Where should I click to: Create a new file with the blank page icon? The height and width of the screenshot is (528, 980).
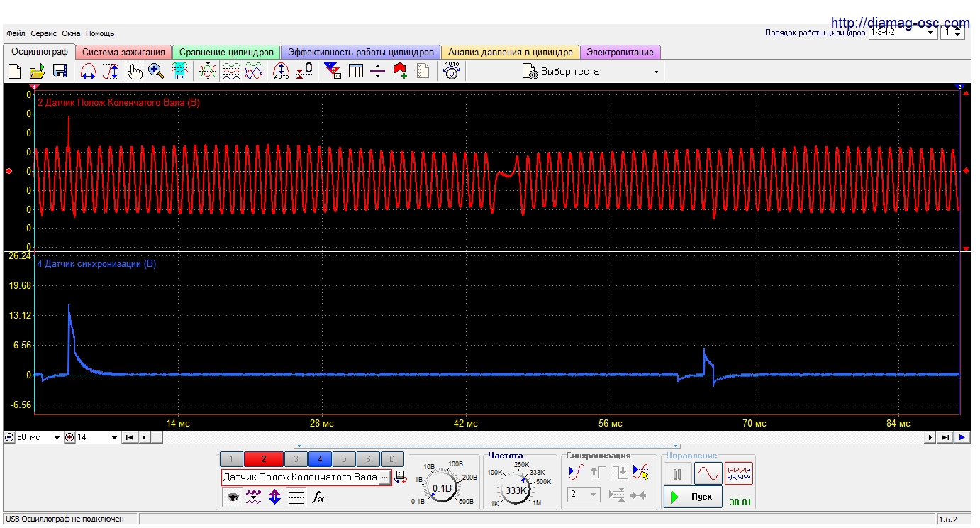coord(15,71)
